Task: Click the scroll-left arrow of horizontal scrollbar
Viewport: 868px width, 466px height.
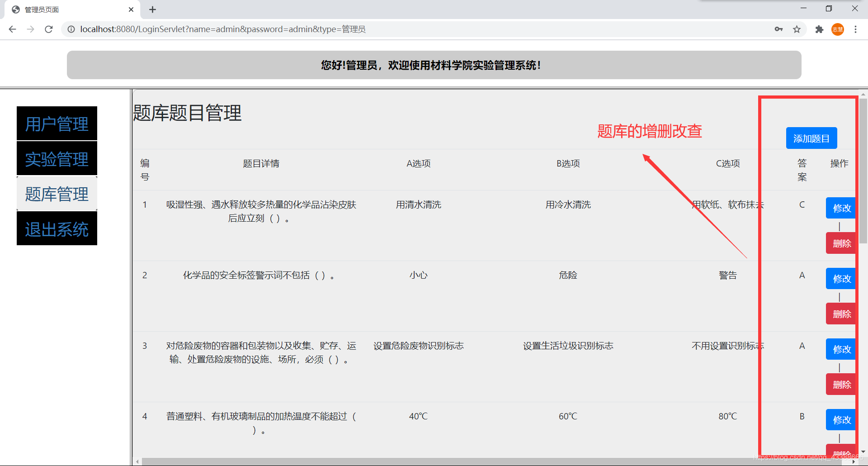Action: click(137, 461)
